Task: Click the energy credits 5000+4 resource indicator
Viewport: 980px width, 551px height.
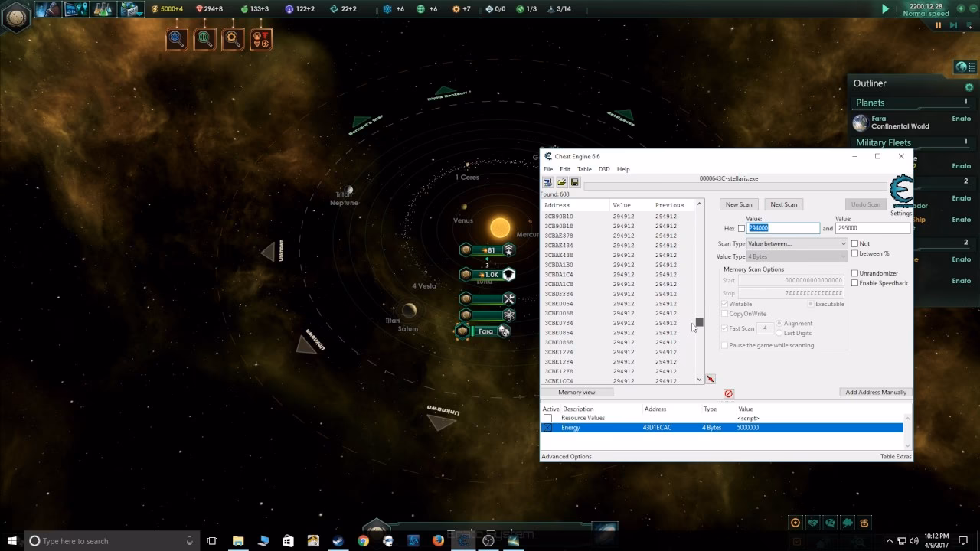Action: click(x=167, y=9)
